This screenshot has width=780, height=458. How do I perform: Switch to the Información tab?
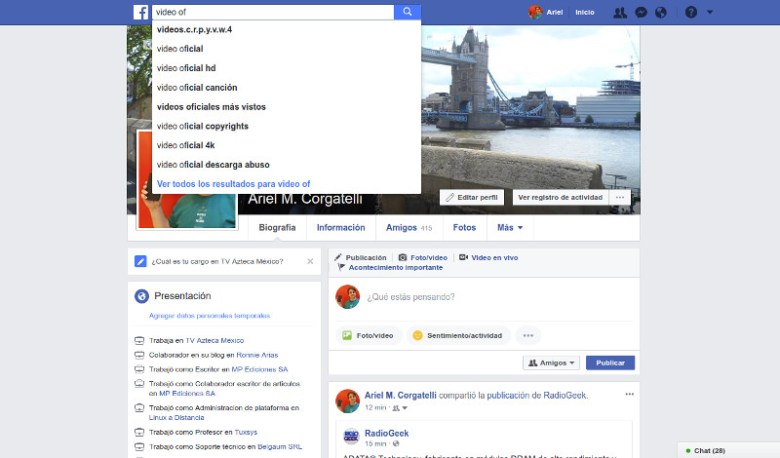click(x=341, y=228)
